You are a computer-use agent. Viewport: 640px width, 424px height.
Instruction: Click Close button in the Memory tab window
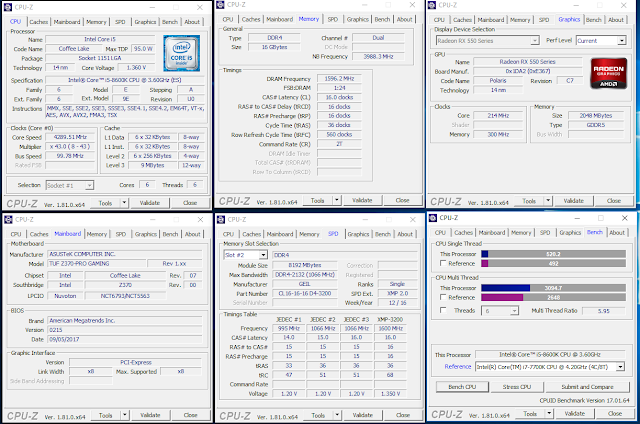[402, 200]
